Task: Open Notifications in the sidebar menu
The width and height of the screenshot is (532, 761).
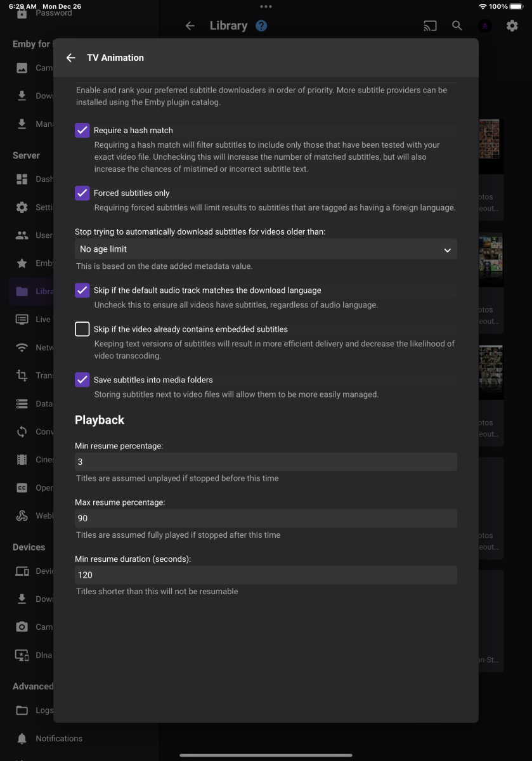Action: 59,738
